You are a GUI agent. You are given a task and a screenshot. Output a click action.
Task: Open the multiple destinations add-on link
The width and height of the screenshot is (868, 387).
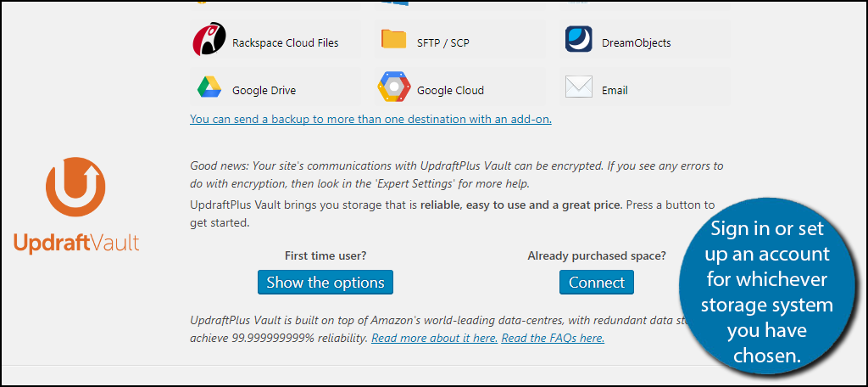(x=370, y=119)
